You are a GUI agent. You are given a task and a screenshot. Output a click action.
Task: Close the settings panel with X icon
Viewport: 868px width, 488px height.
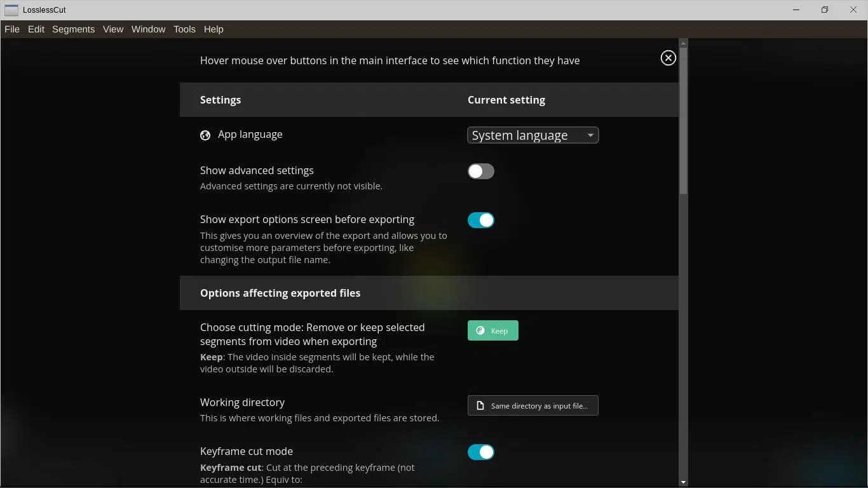(x=668, y=58)
